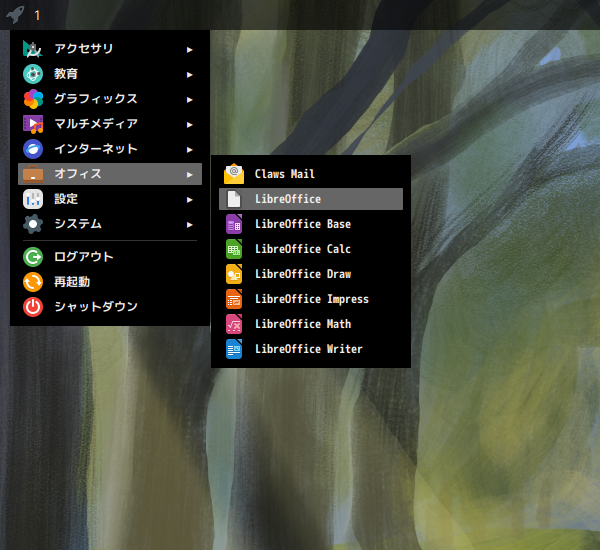Viewport: 600px width, 550px height.
Task: Click the yellow LibreOffice Draw icon
Action: click(234, 274)
